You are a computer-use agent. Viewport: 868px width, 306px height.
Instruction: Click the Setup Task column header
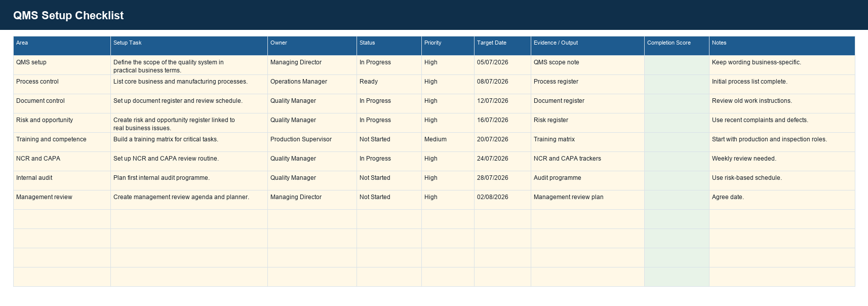pos(189,46)
